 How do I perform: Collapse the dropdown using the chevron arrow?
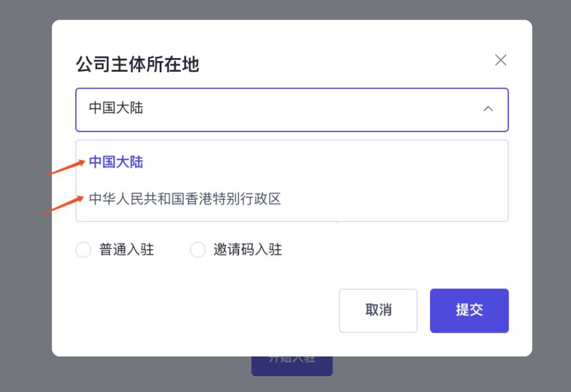pyautogui.click(x=488, y=109)
